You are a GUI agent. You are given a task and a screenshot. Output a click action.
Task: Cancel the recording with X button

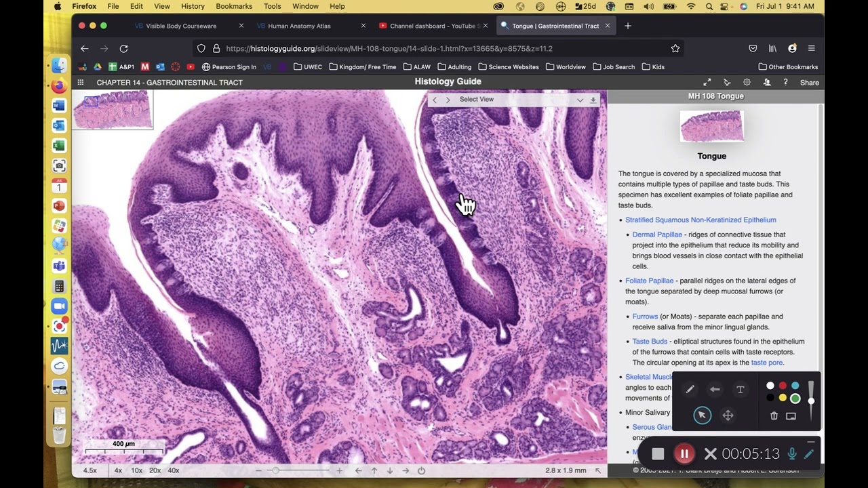710,453
